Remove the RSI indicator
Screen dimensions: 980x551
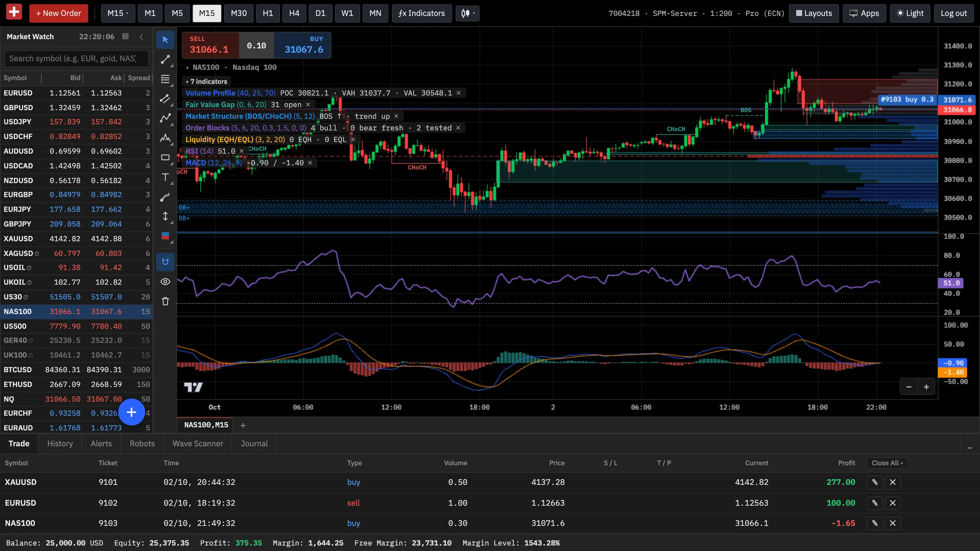click(241, 151)
